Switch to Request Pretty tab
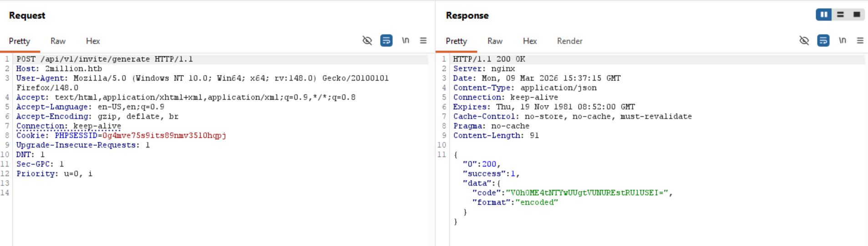This screenshot has width=868, height=246. 20,41
